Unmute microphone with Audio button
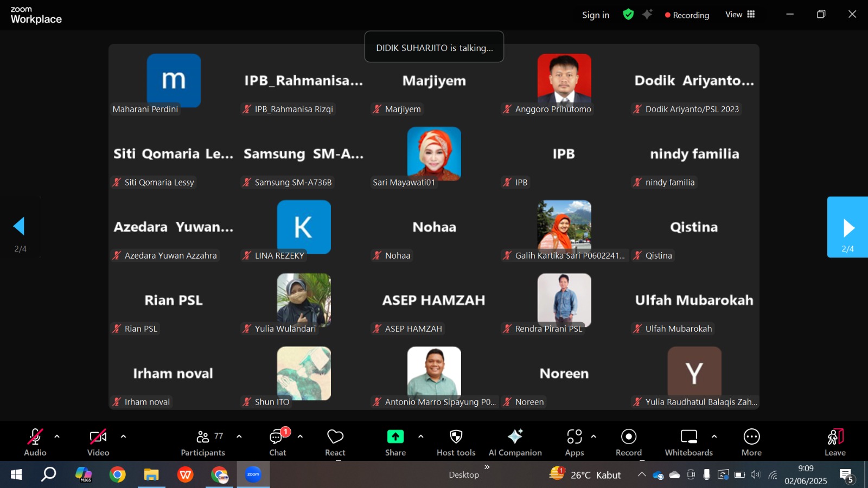Screen dimensions: 868x488 point(35,441)
